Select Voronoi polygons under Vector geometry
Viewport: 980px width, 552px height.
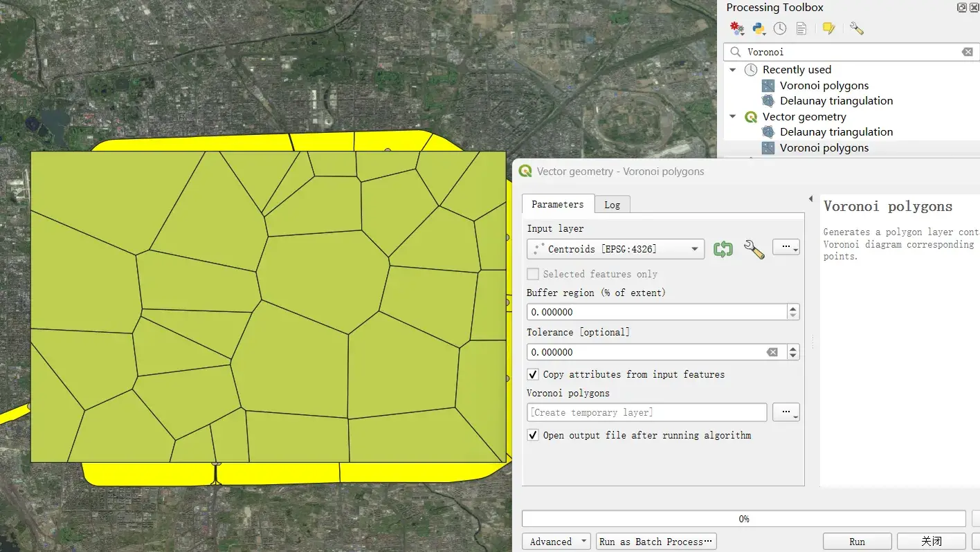point(824,148)
